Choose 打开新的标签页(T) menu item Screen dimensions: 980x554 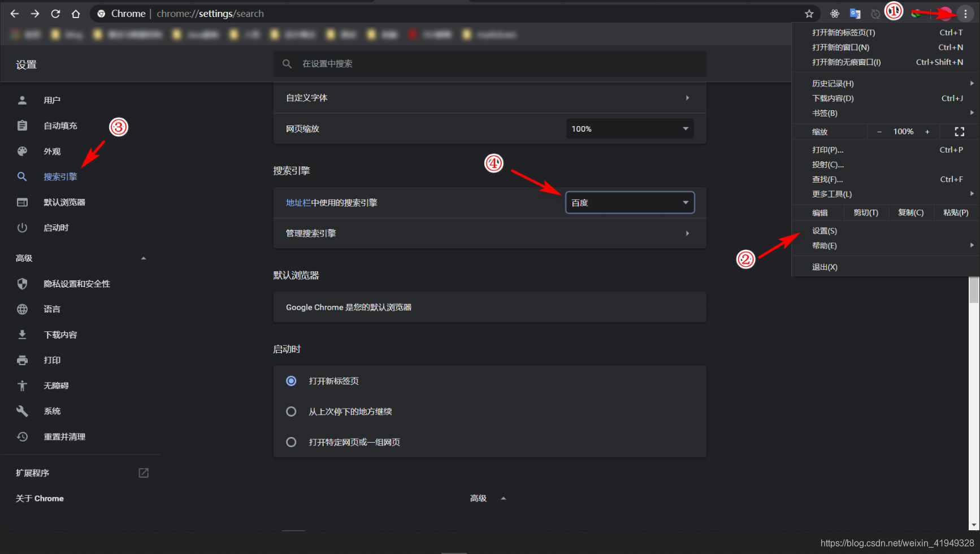coord(886,33)
